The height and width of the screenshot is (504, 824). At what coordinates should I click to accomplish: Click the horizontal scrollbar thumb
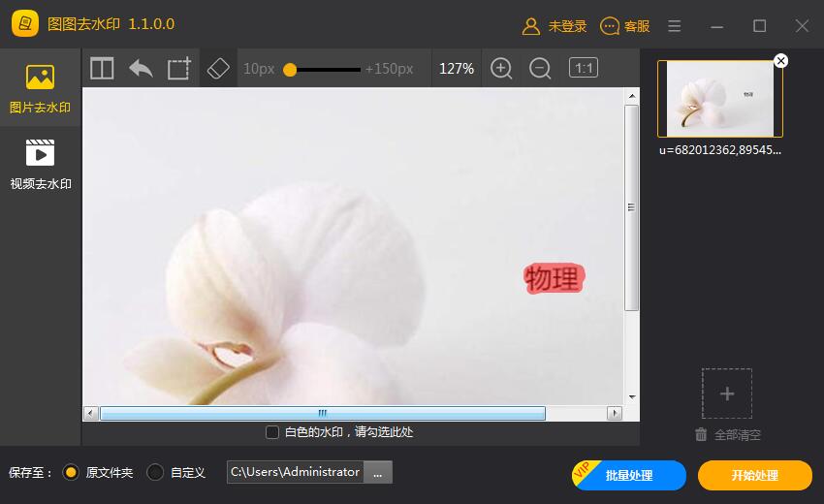[323, 413]
